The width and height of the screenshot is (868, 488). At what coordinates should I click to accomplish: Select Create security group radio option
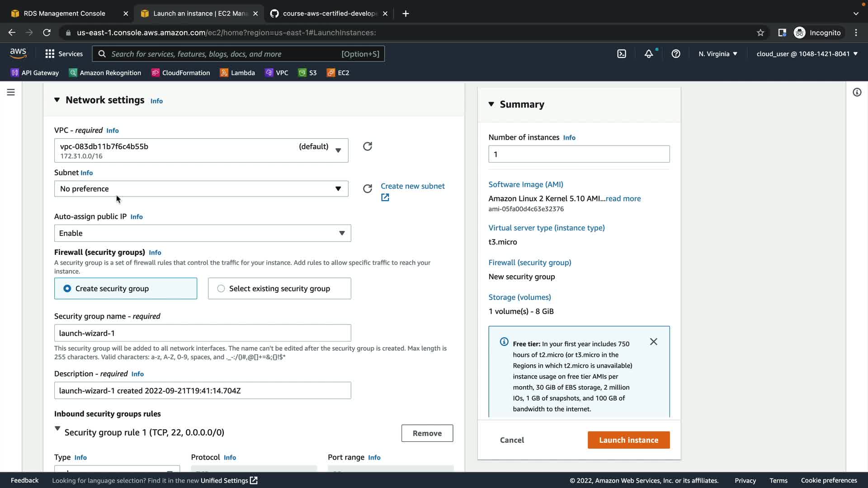[x=67, y=288]
